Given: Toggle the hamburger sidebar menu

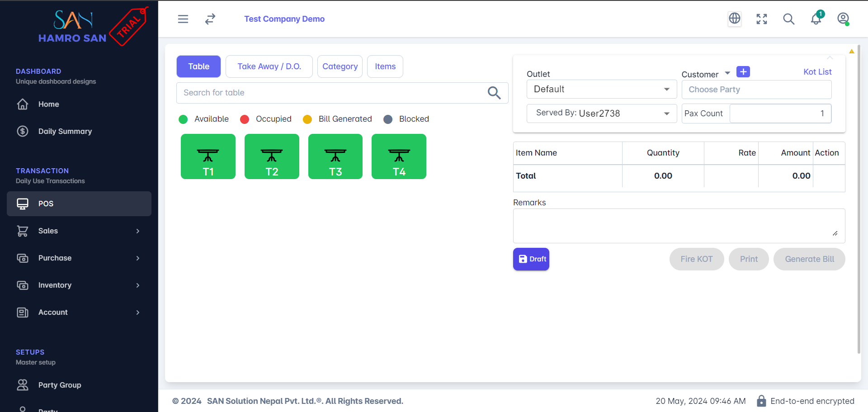Looking at the screenshot, I should pyautogui.click(x=183, y=19).
